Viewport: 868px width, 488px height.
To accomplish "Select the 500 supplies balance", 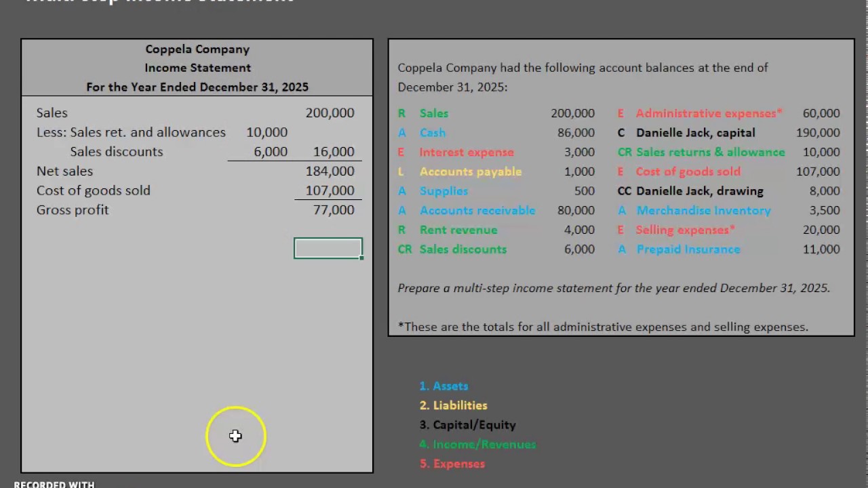I will click(x=585, y=190).
